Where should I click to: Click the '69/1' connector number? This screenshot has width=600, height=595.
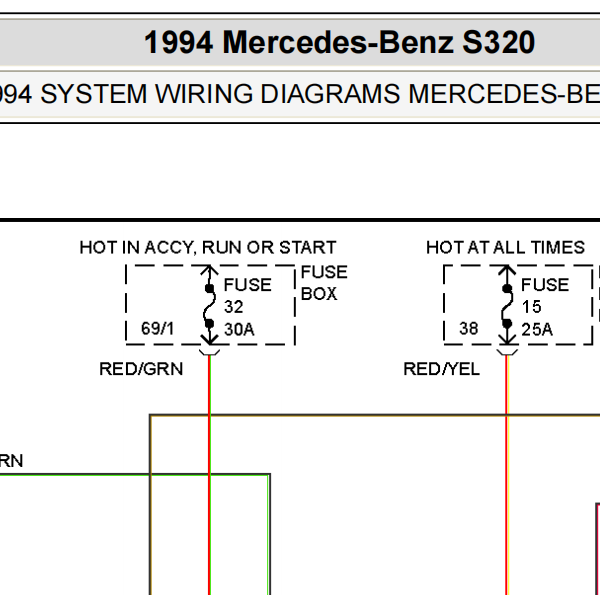pos(157,328)
